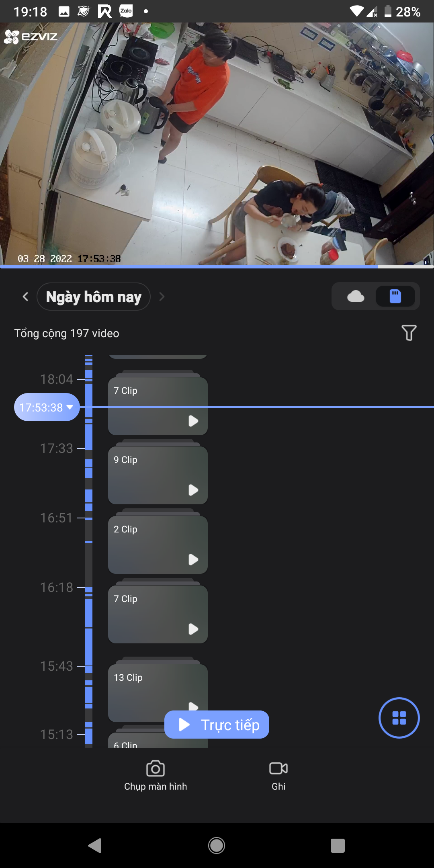Open the 7 Clip group near 16:18

pyautogui.click(x=158, y=614)
